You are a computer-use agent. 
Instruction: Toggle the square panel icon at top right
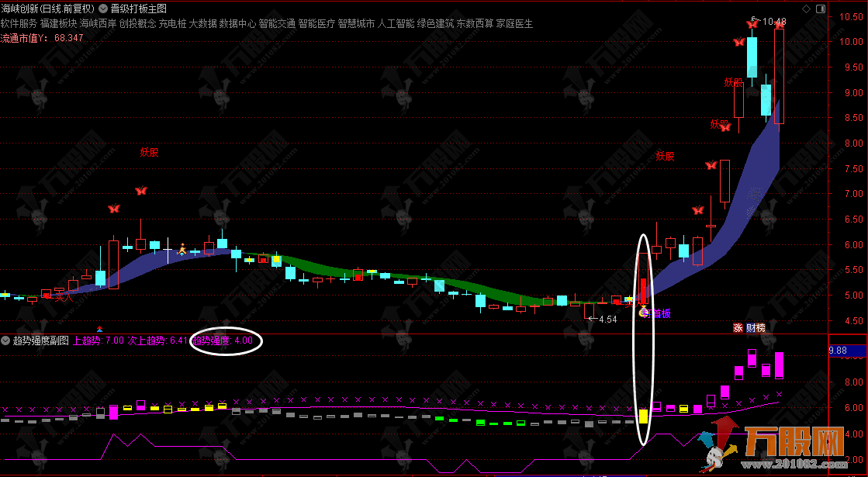(822, 9)
